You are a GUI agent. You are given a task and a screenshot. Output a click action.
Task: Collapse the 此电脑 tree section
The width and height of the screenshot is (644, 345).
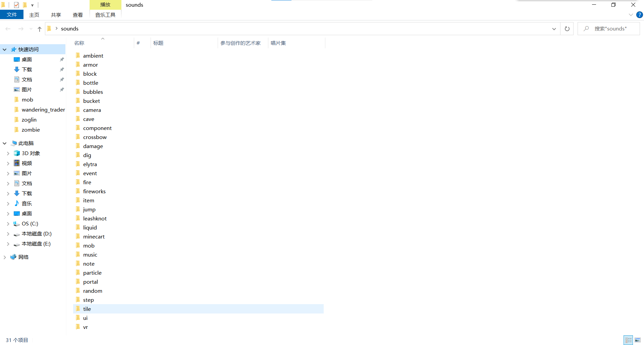point(5,143)
